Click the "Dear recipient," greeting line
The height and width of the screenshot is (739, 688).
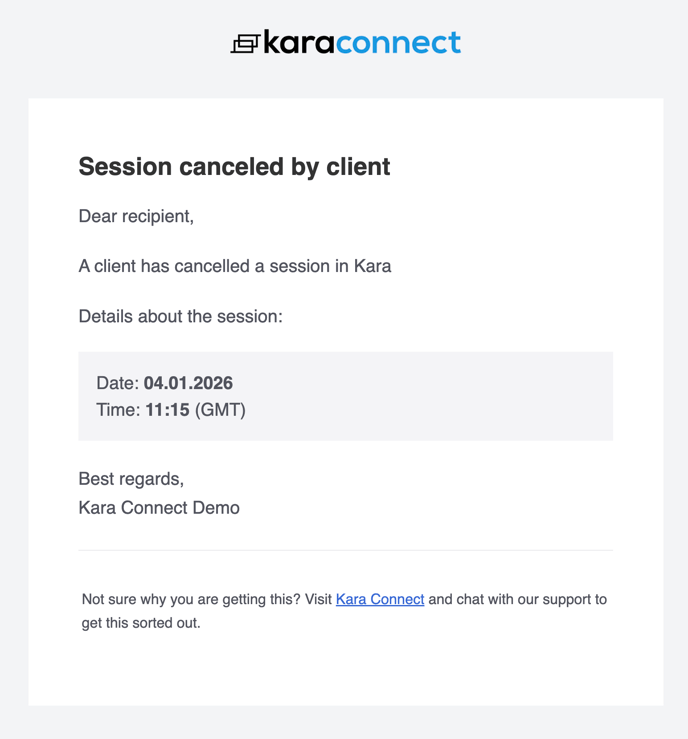136,216
